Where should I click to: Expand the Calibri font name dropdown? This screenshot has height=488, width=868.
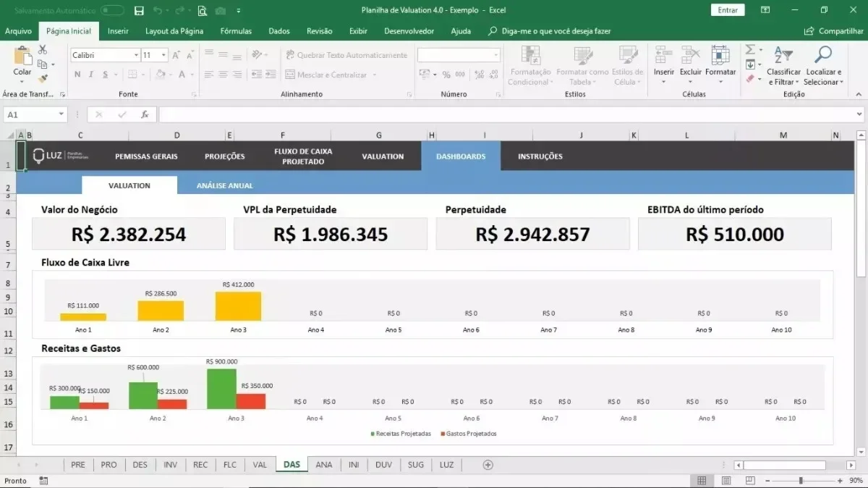(136, 55)
